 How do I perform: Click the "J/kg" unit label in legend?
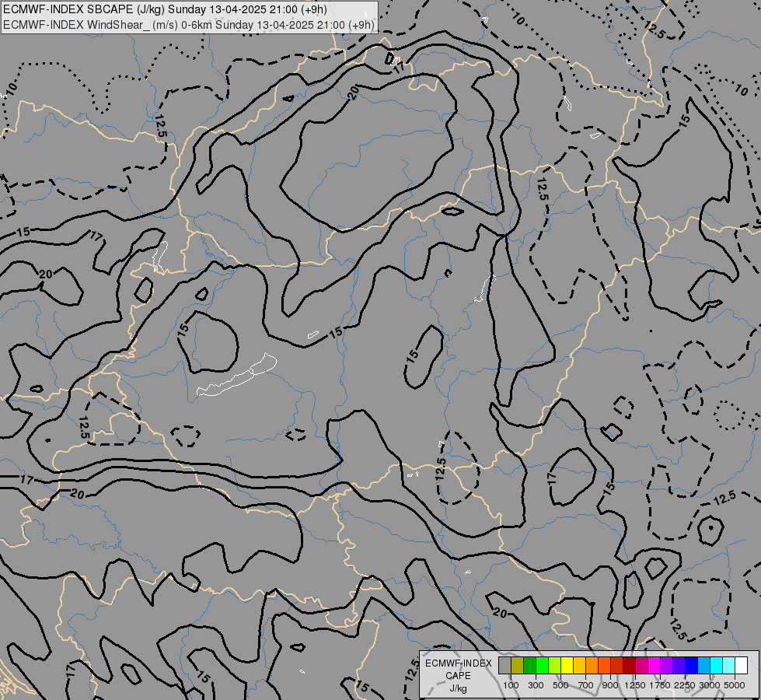click(458, 689)
